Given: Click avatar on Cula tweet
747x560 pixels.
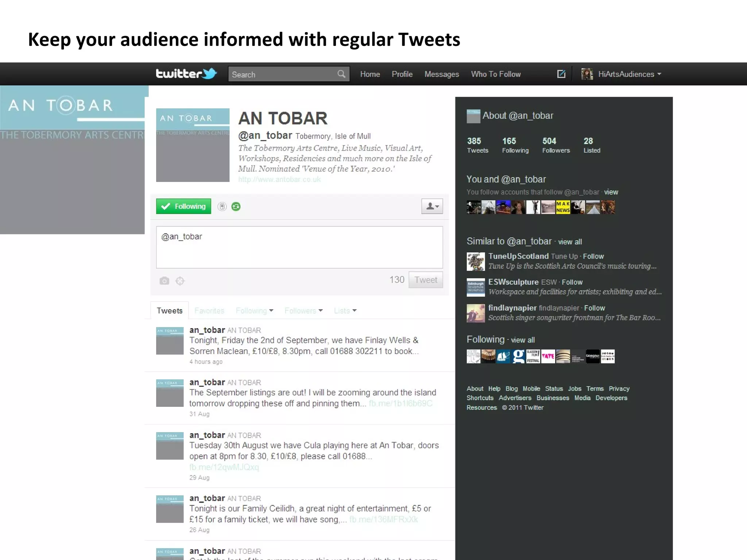Looking at the screenshot, I should coord(170,446).
